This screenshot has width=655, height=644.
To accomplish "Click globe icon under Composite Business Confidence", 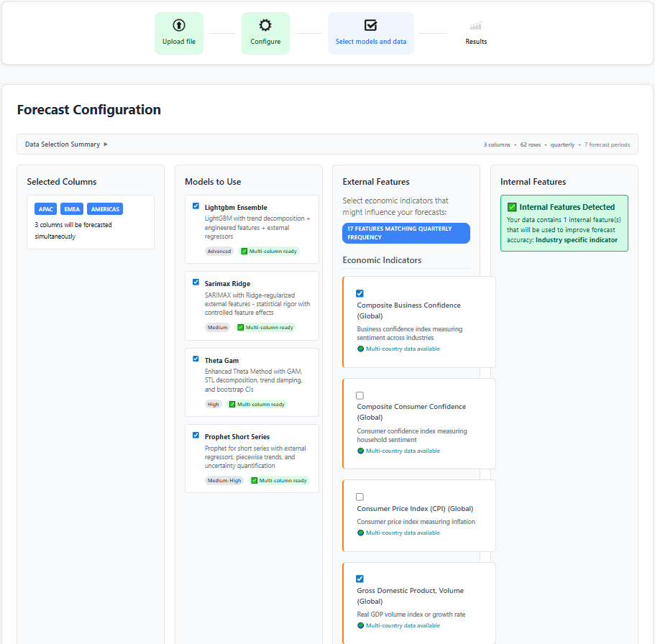I will coord(361,349).
